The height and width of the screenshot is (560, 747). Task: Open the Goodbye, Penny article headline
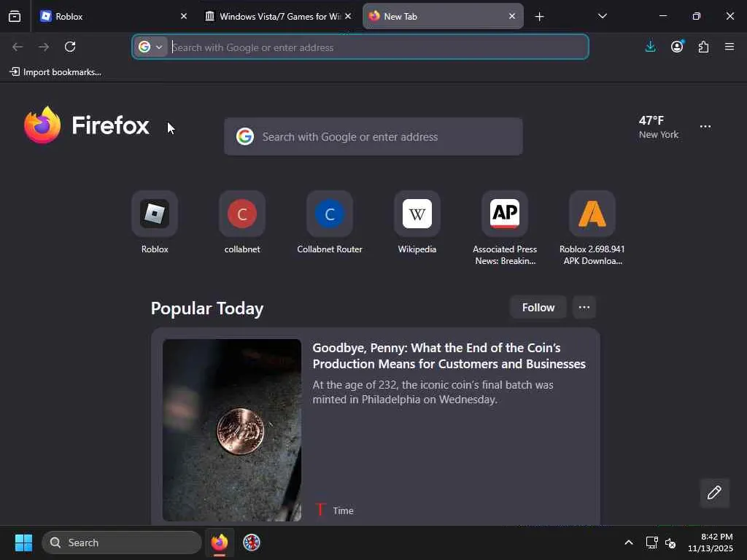[x=449, y=356]
